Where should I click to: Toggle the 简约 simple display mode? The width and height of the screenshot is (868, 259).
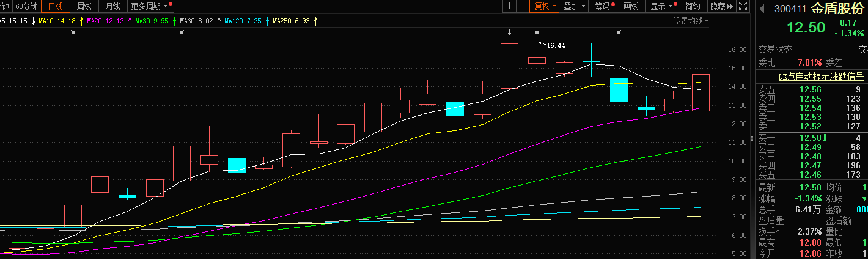(693, 6)
